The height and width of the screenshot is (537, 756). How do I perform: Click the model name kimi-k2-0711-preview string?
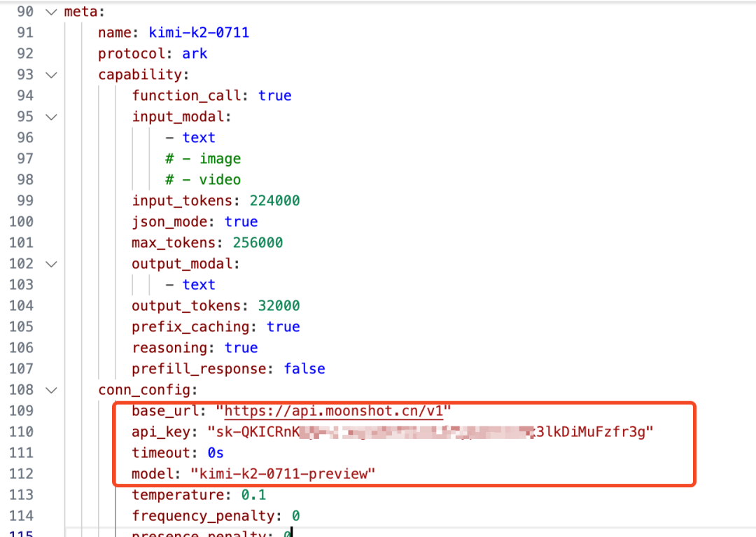283,474
